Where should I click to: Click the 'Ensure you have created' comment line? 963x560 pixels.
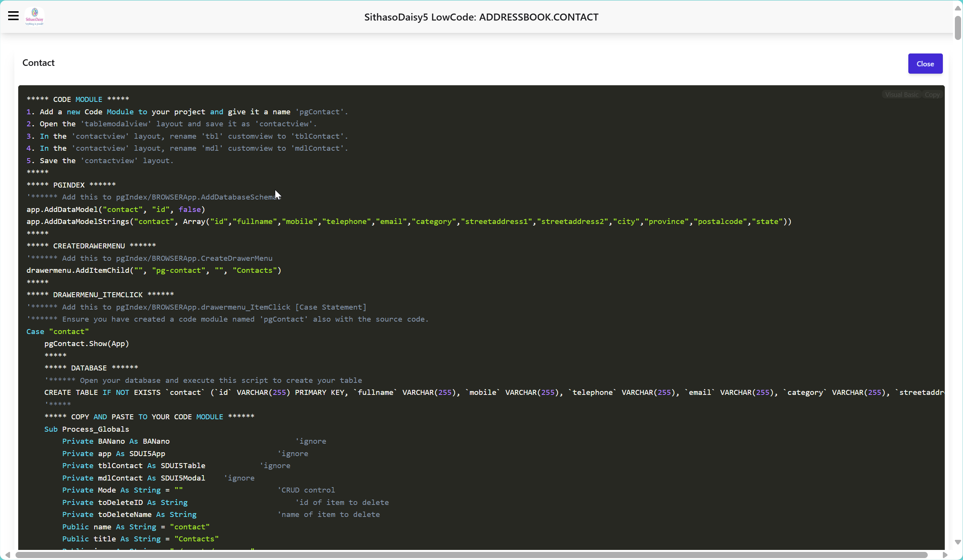[x=228, y=319]
